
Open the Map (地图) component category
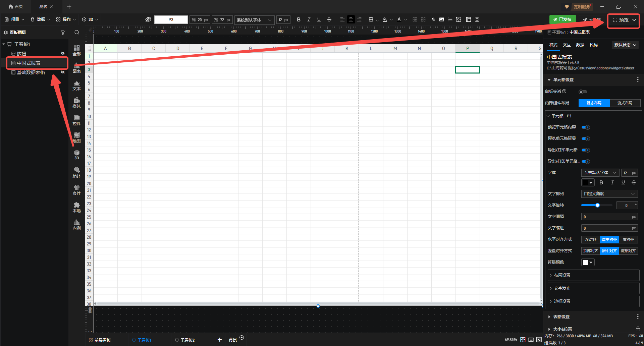click(x=76, y=137)
